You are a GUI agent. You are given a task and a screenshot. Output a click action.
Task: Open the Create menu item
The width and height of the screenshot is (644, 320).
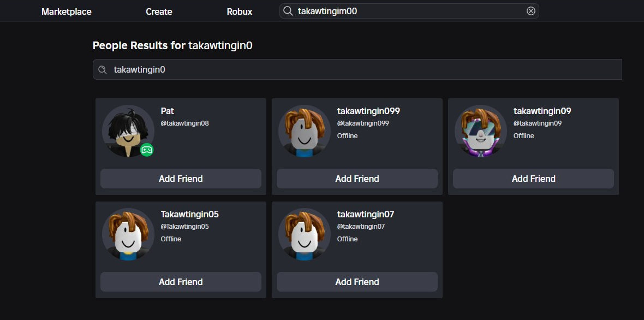159,11
